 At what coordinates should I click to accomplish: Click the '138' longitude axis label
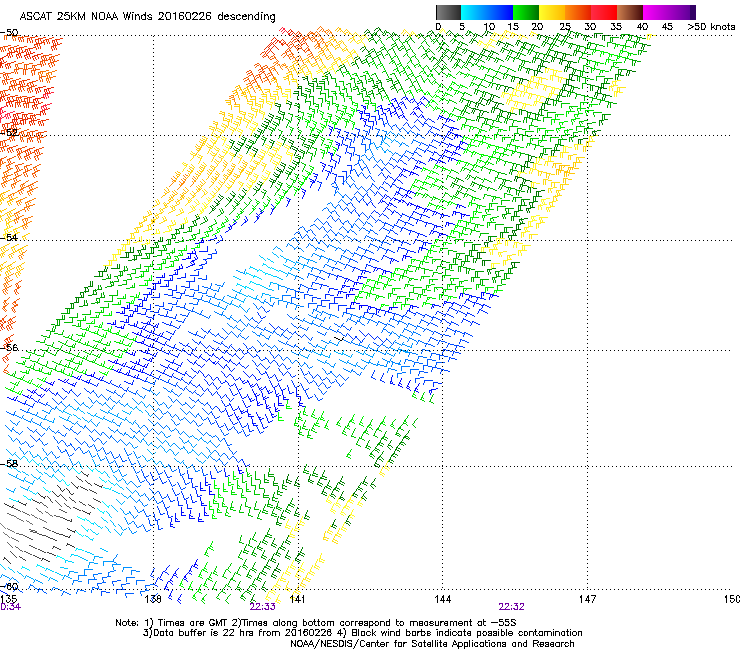(x=153, y=599)
